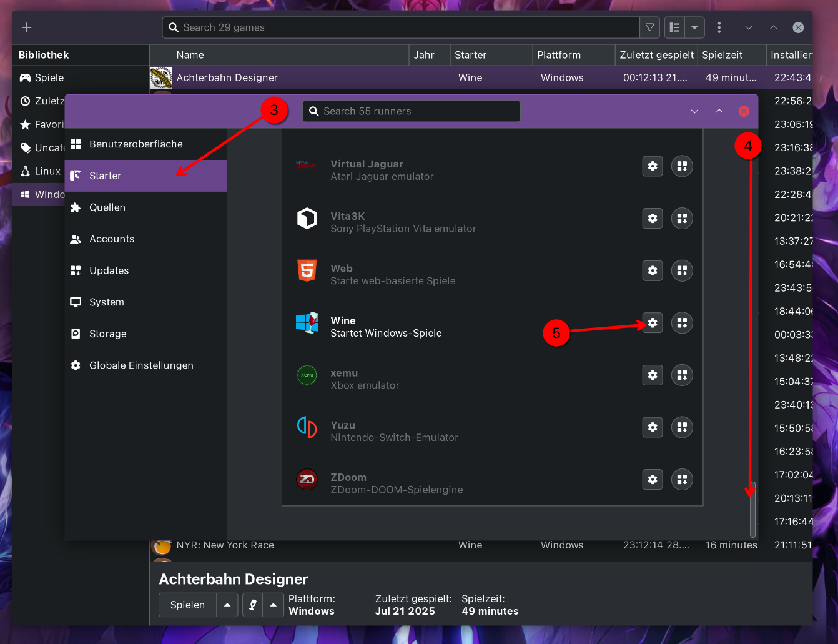Click the xemu runner logo

coord(307,375)
